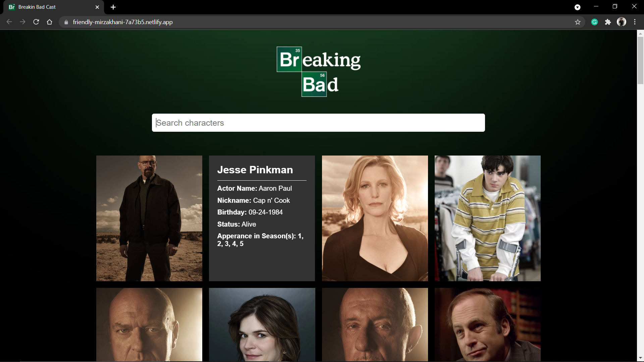Click the Search characters field
The width and height of the screenshot is (644, 362).
click(x=318, y=123)
